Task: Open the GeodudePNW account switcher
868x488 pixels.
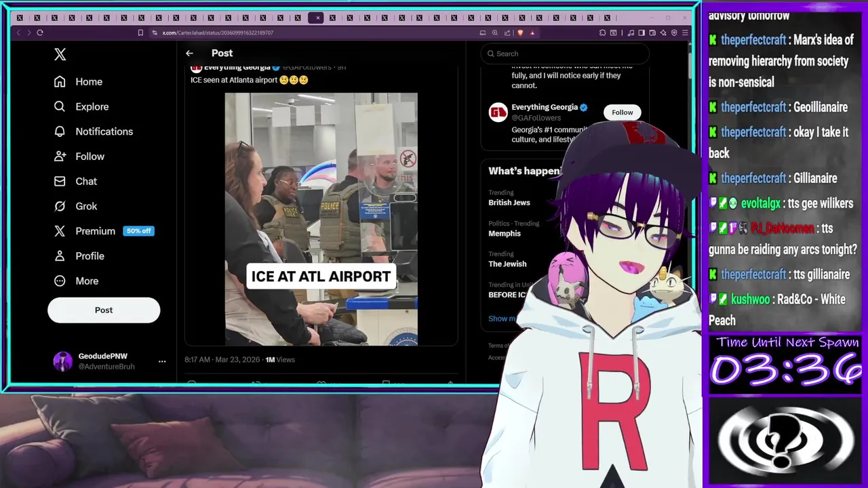Action: [x=110, y=361]
